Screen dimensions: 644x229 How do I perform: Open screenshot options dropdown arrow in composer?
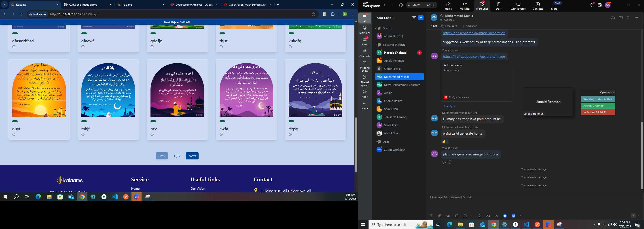pos(471,216)
